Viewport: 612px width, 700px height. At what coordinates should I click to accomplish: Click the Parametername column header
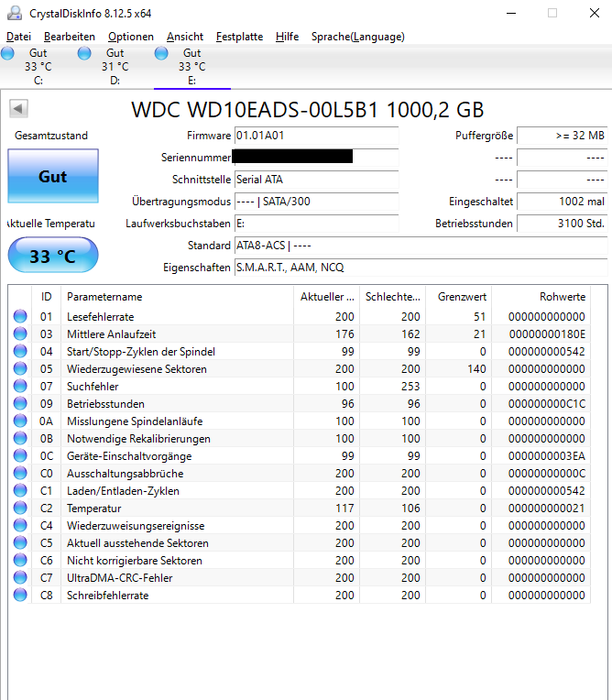(x=177, y=297)
